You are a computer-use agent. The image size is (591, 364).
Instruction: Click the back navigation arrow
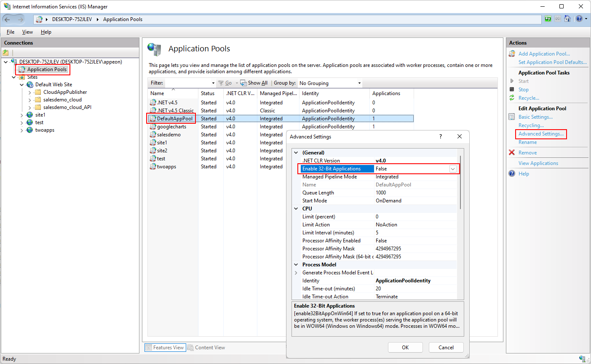[x=7, y=19]
